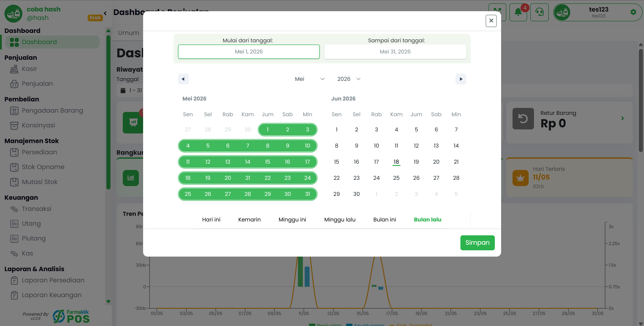Image resolution: width=644 pixels, height=326 pixels.
Task: Open the month dropdown showing Mei
Action: pyautogui.click(x=309, y=79)
